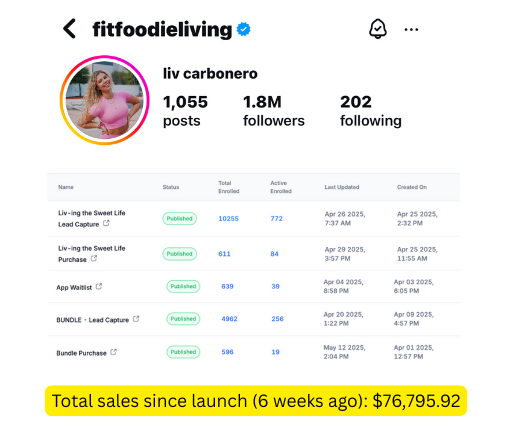Open the 1.8M followers list
Image resolution: width=512 pixels, height=436 pixels.
point(274,111)
